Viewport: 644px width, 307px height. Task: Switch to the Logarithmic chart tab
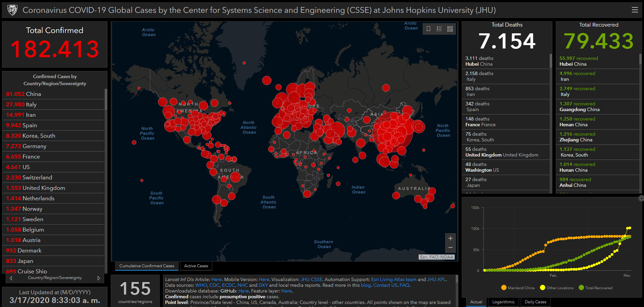503,302
